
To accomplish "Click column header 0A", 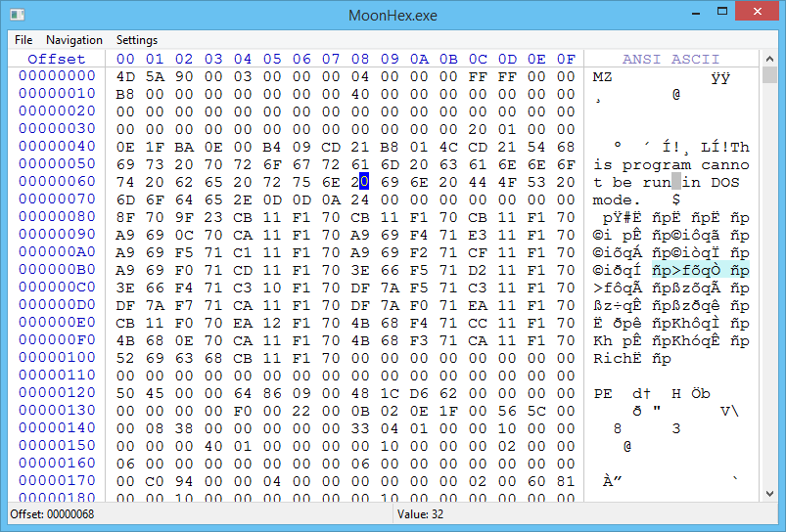I will 419,59.
